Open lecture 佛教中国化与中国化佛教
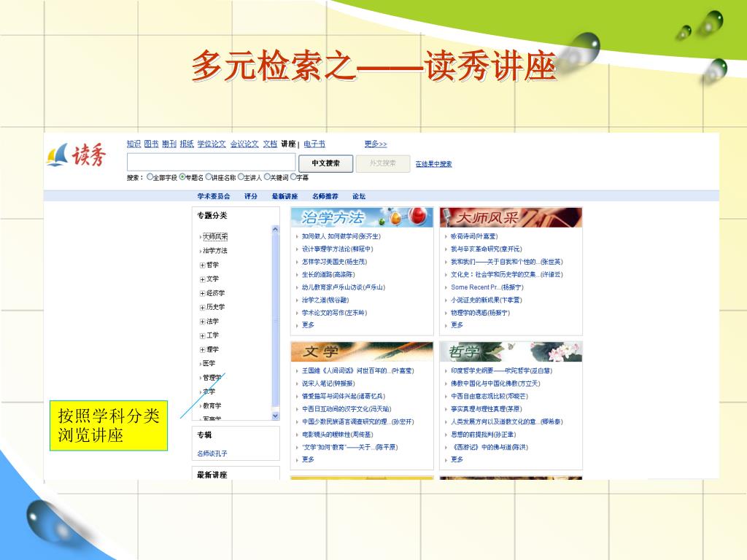This screenshot has height=560, width=747. point(495,384)
